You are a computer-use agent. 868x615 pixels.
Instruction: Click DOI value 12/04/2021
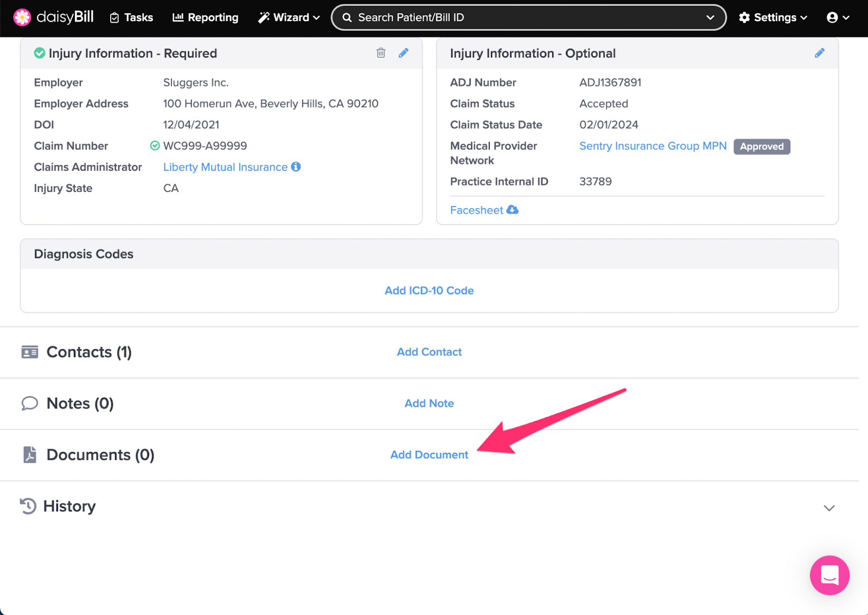[191, 125]
